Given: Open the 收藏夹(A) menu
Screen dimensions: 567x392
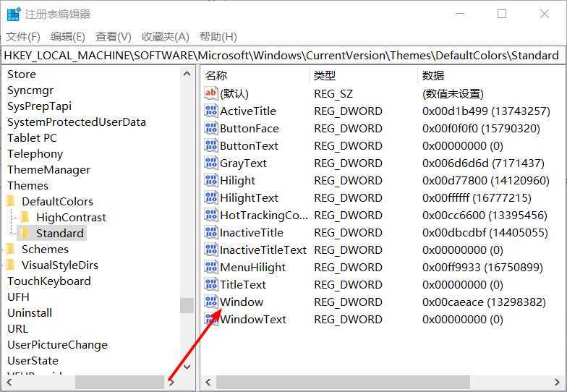Looking at the screenshot, I should pos(165,36).
